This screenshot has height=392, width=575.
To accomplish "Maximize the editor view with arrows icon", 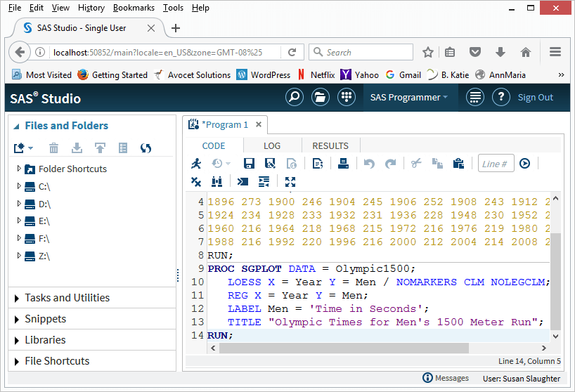I will 290,182.
